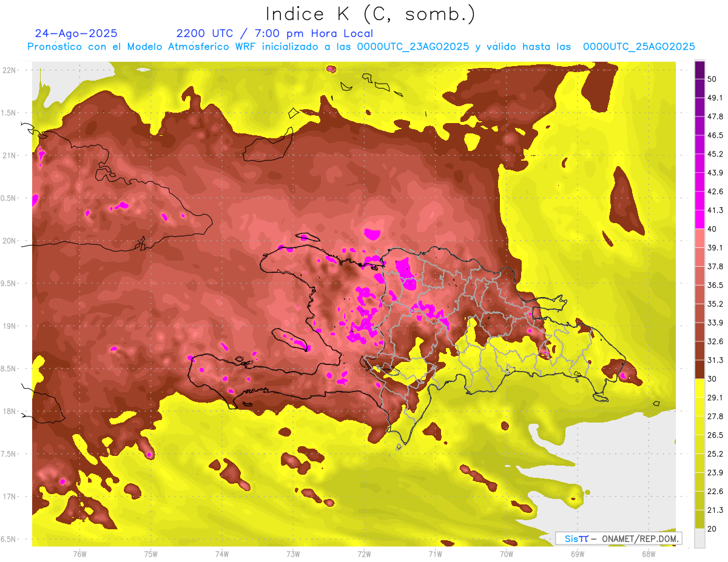Viewport: 728px width, 562px height.
Task: Click the legend value "50"
Action: tap(712, 79)
